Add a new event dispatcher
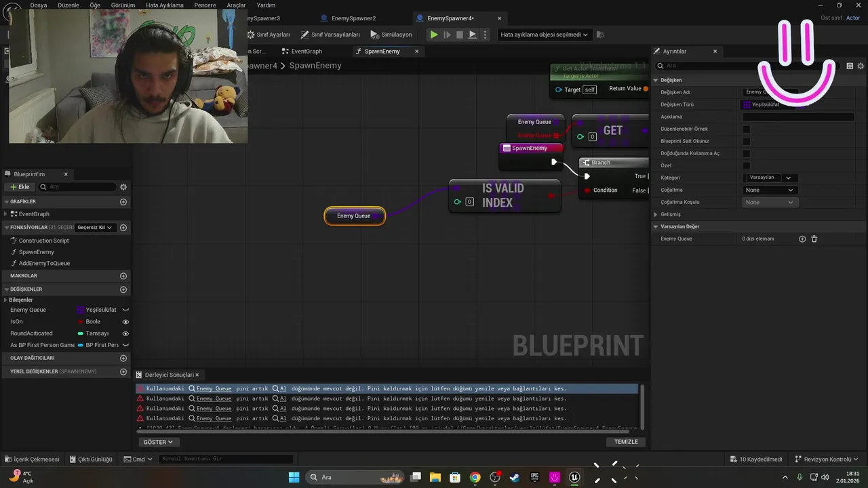The image size is (868, 488). point(123,358)
